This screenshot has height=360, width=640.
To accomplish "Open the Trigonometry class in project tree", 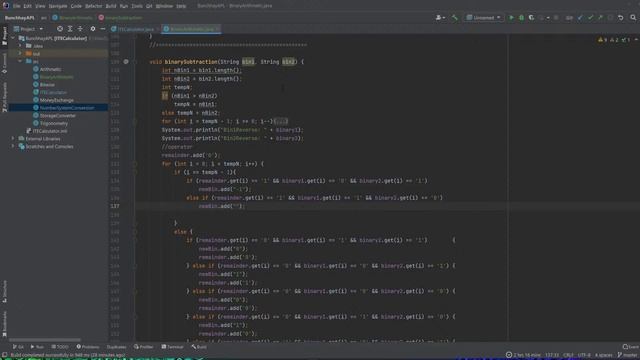I will [53, 123].
